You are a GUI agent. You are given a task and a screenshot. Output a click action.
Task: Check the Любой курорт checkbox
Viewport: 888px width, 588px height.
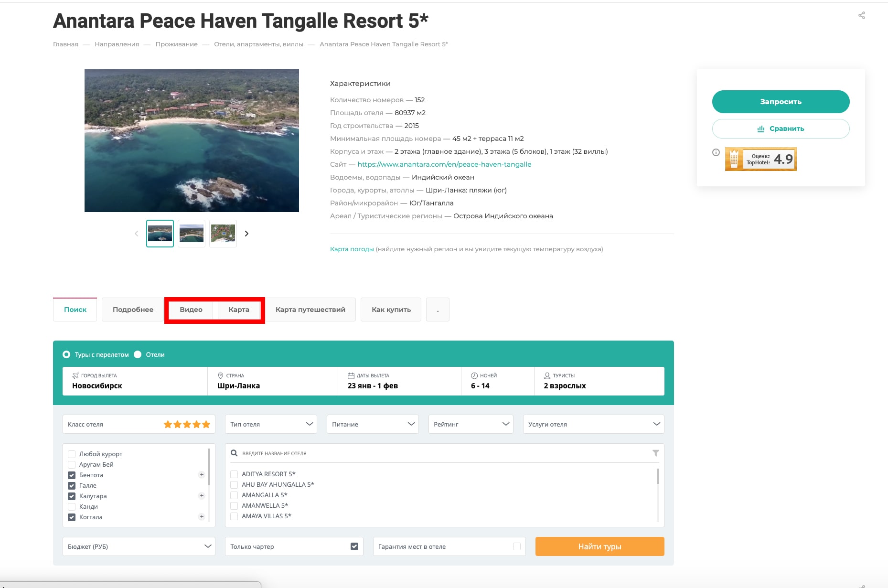72,454
